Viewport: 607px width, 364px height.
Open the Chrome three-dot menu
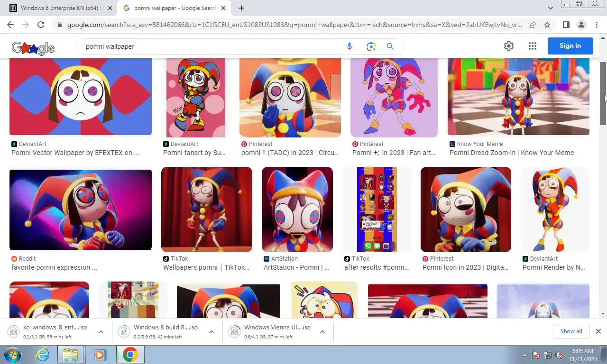[x=597, y=25]
